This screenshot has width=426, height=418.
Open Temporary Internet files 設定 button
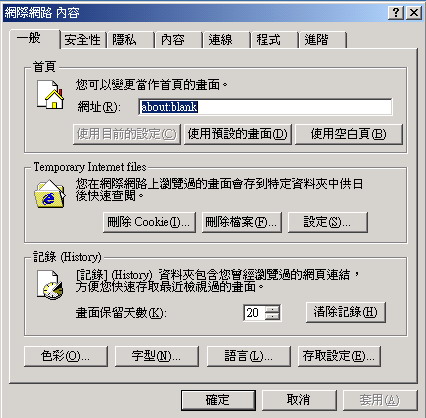328,222
